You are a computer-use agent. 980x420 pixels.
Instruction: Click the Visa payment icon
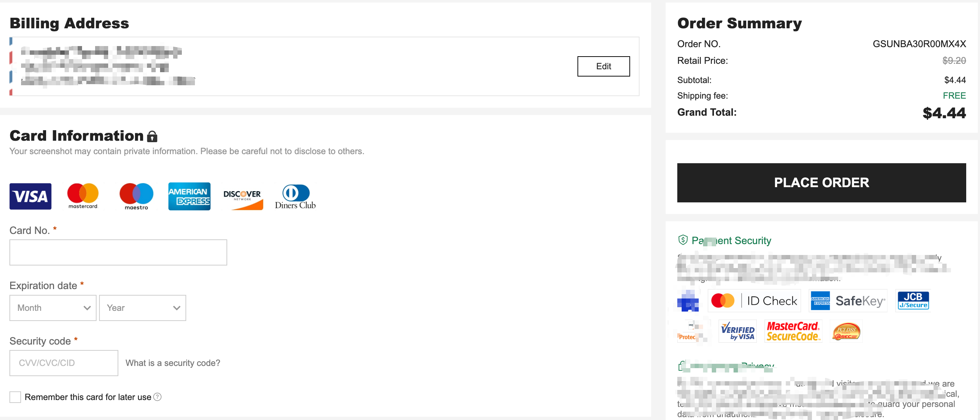[30, 196]
